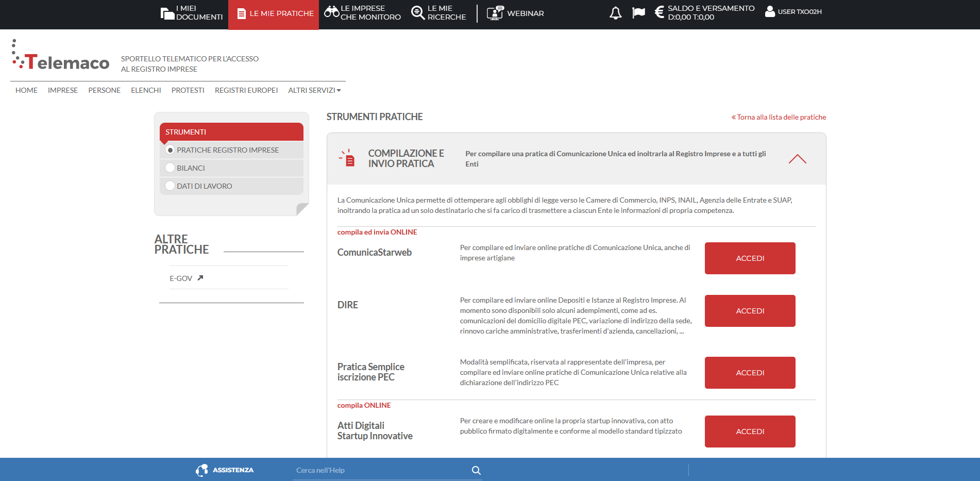Image resolution: width=980 pixels, height=481 pixels.
Task: Click the notifications bell icon
Action: (615, 13)
